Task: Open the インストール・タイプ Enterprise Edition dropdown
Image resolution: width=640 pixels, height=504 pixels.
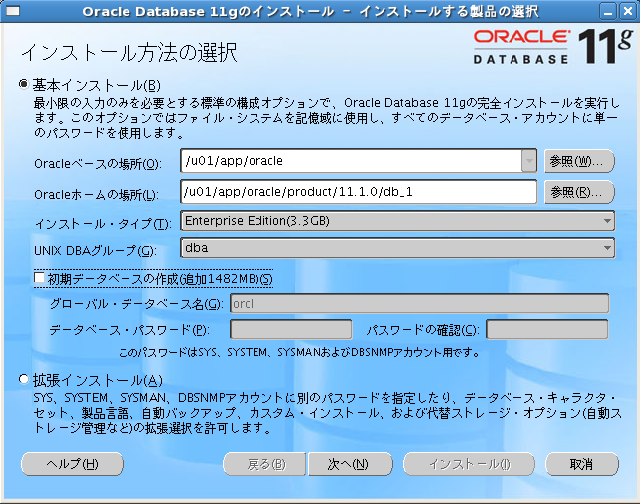Action: 397,221
